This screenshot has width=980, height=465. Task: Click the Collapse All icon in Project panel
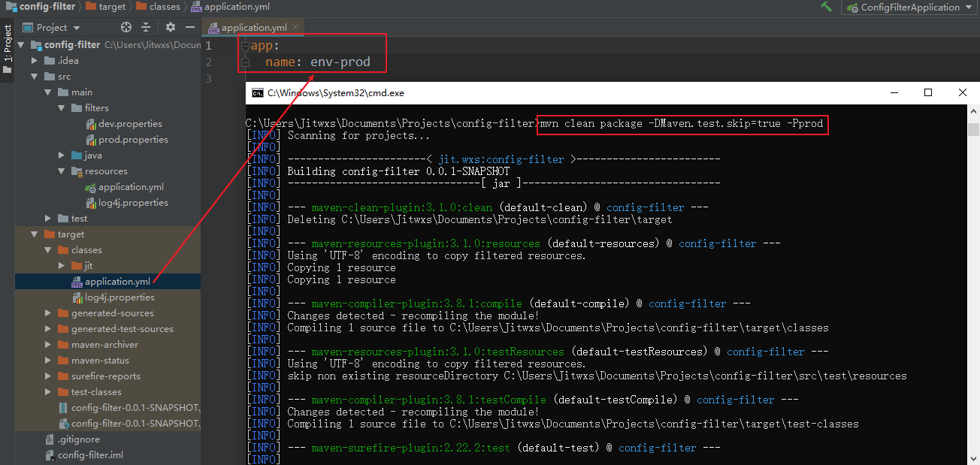[147, 27]
